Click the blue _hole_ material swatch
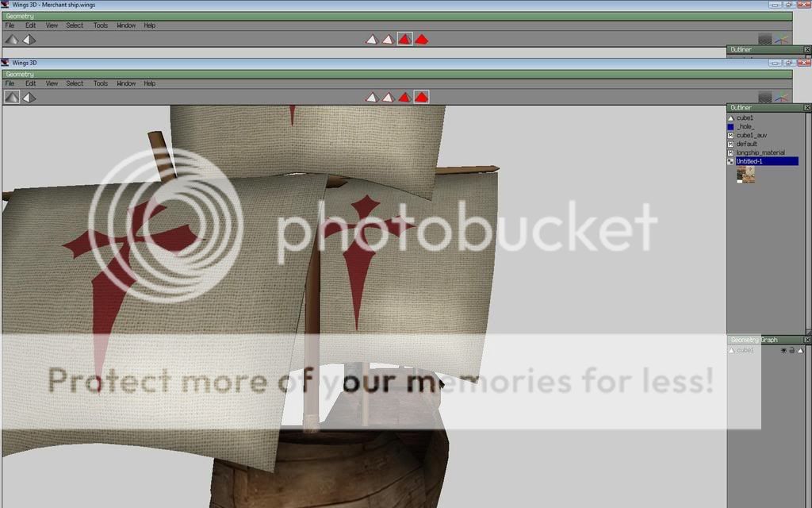The height and width of the screenshot is (508, 812). pyautogui.click(x=731, y=126)
